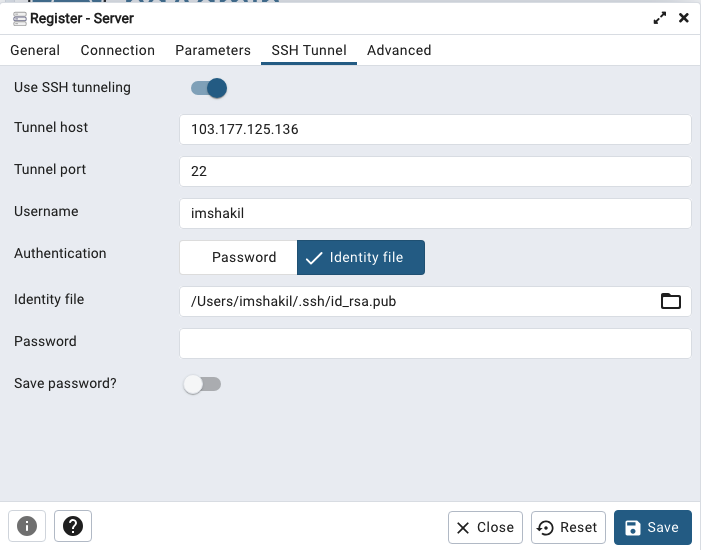Select Password authentication option
This screenshot has height=550, width=701.
(x=238, y=257)
